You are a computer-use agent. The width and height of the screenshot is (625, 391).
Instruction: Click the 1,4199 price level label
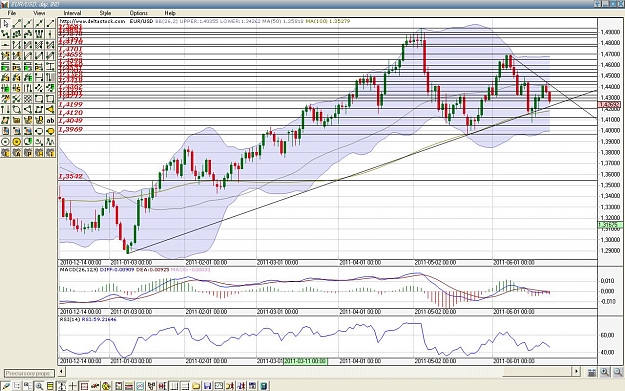click(71, 104)
